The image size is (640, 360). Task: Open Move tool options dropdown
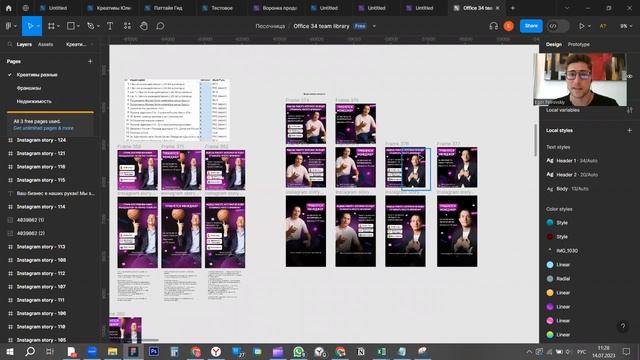pos(38,26)
